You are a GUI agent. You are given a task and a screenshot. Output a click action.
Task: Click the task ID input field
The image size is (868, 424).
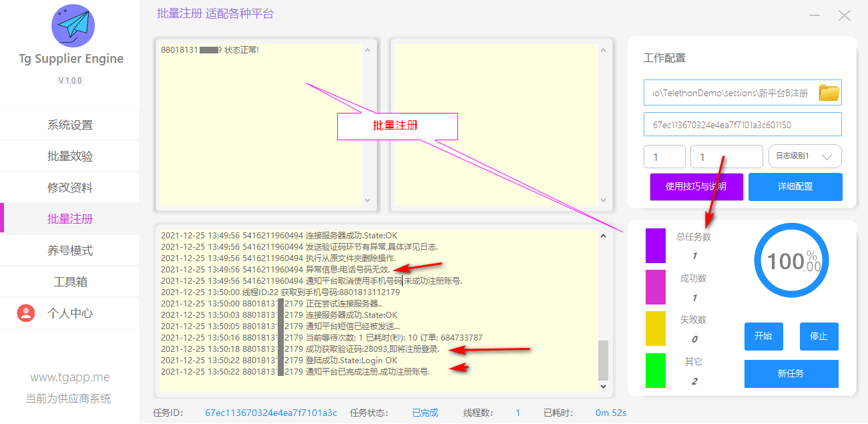tap(742, 125)
